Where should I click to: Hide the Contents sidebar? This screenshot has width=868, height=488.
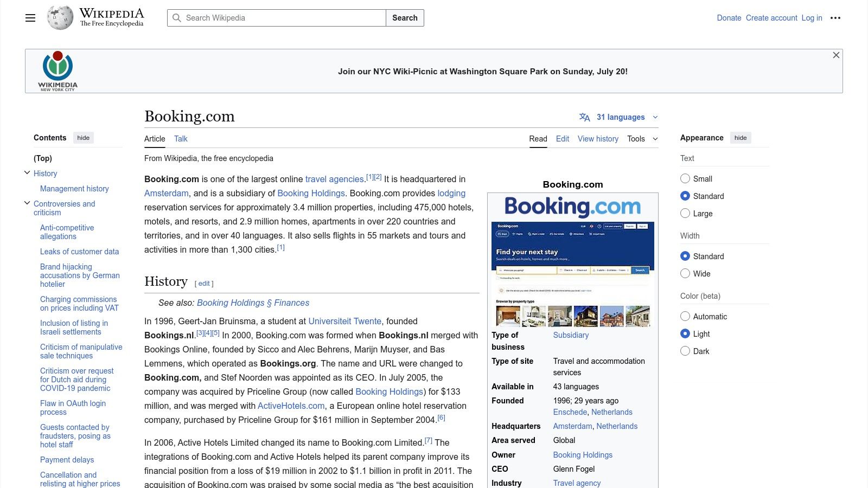pos(84,138)
